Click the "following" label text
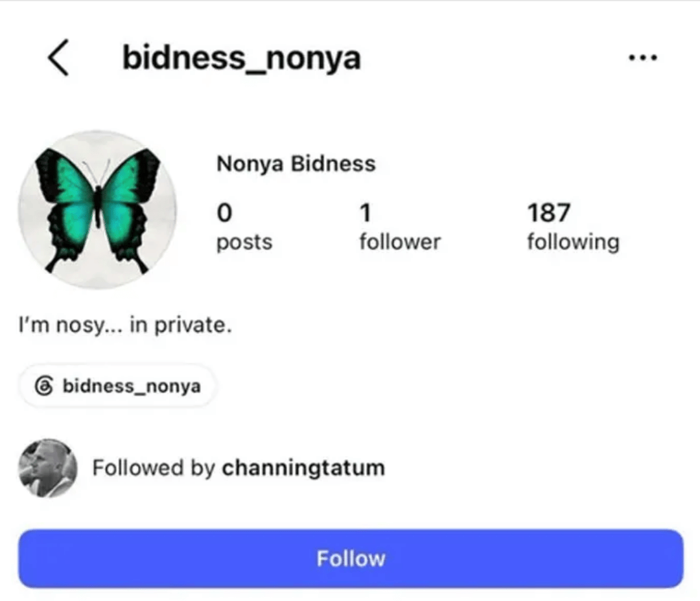This screenshot has width=700, height=601. click(x=573, y=242)
